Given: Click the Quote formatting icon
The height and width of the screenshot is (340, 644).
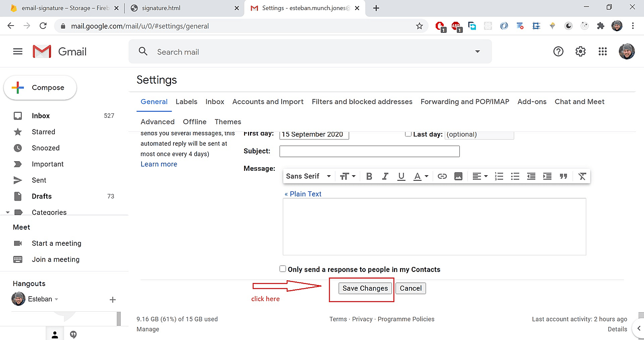Looking at the screenshot, I should pyautogui.click(x=563, y=176).
